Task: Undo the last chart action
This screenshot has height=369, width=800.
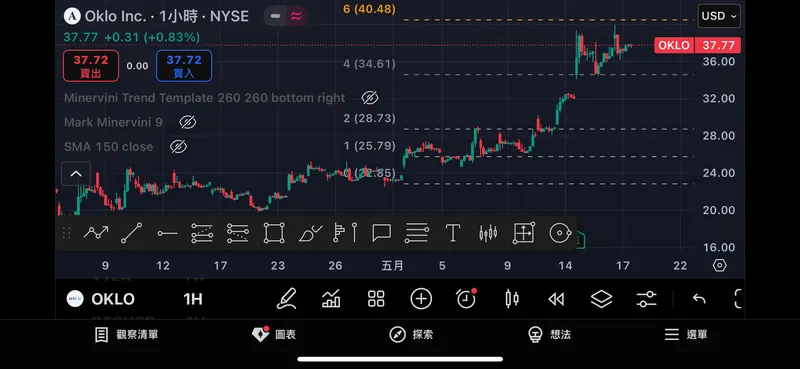Action: [x=699, y=299]
